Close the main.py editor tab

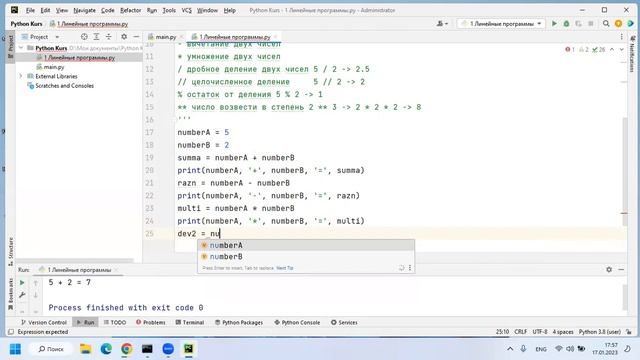click(181, 37)
